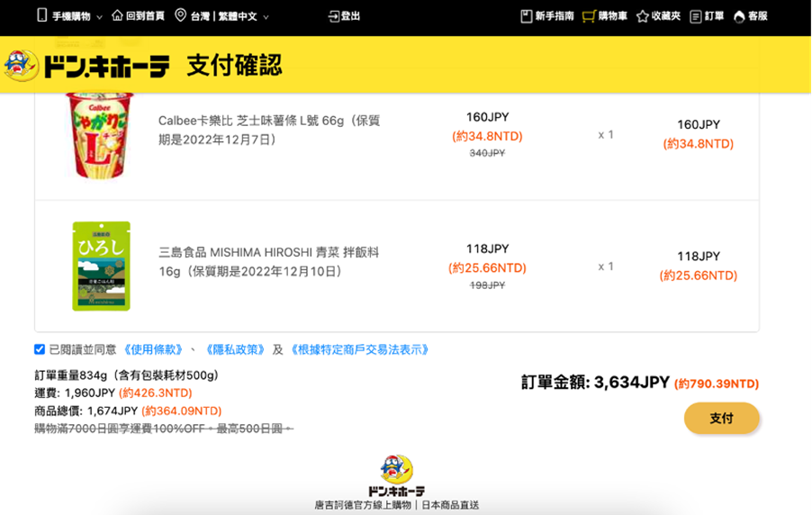Open the 購物車 page
812x515 pixels.
point(613,16)
